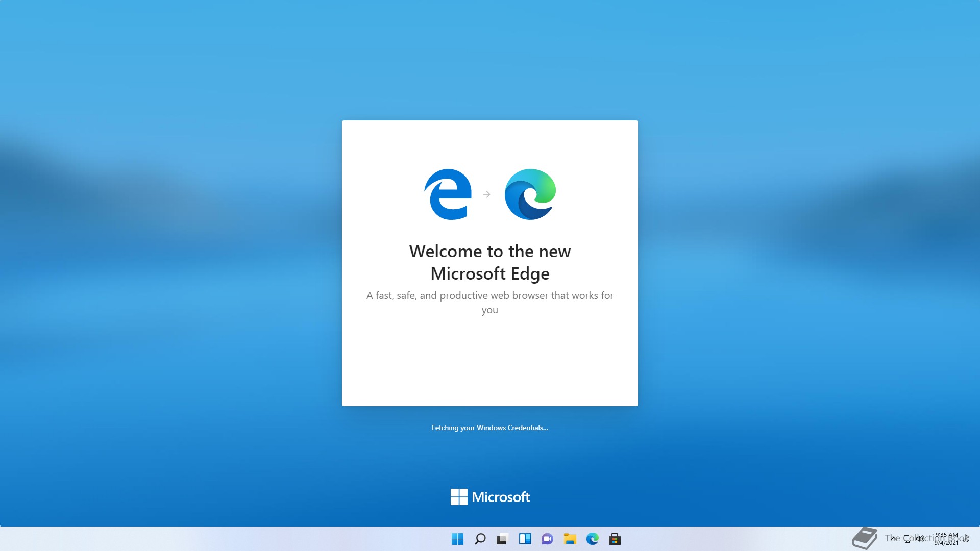Launch Teams Chat from taskbar

click(x=547, y=539)
